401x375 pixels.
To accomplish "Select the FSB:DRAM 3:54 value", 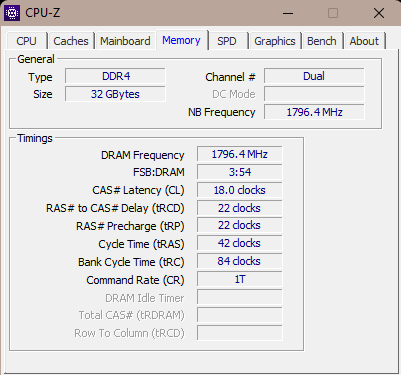I will (239, 172).
